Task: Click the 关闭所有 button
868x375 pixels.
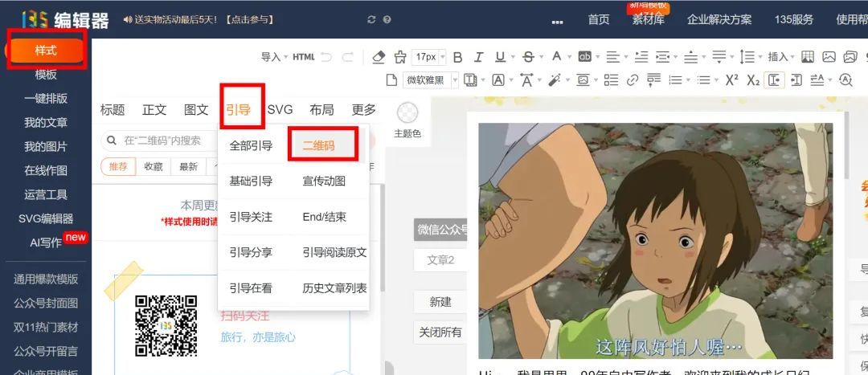Action: click(x=440, y=332)
